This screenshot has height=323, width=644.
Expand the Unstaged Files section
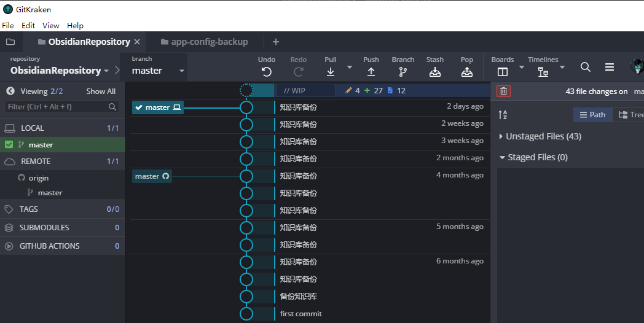click(x=501, y=136)
